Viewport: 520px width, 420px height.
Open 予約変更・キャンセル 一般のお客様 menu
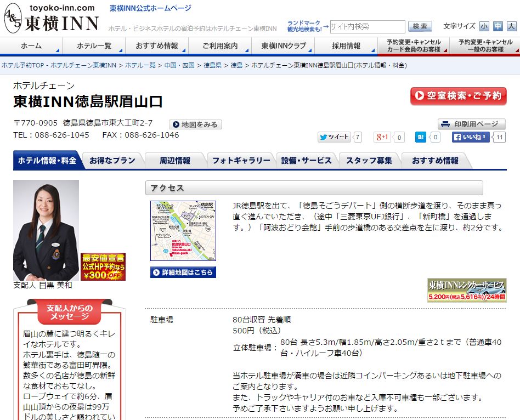click(485, 46)
